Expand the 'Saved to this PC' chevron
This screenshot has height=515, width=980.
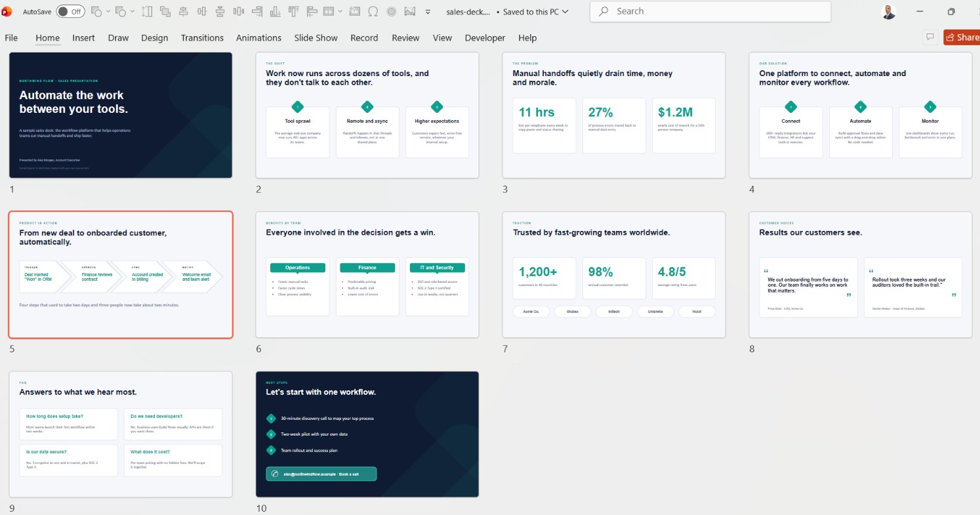point(565,12)
